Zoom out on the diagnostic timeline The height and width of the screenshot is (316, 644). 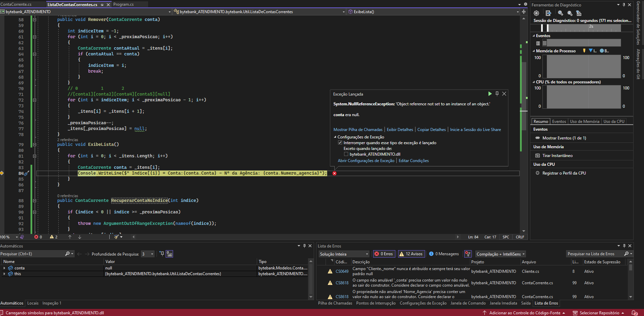570,13
